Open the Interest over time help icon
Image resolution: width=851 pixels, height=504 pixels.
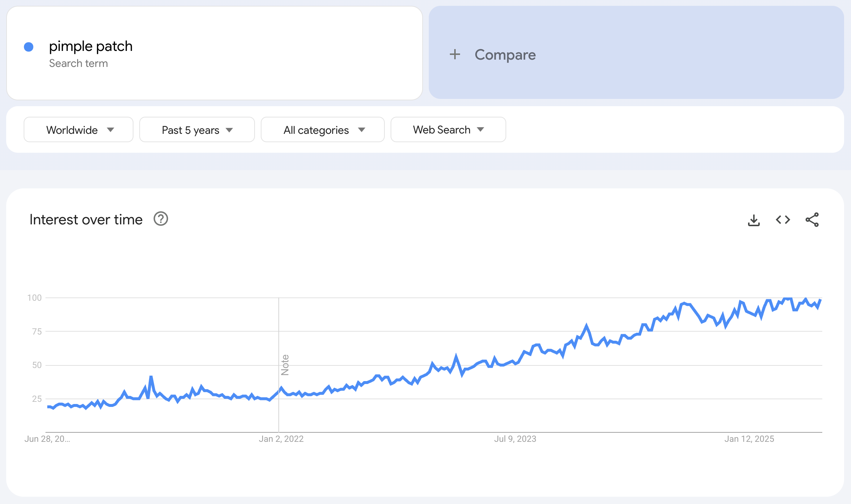(161, 219)
